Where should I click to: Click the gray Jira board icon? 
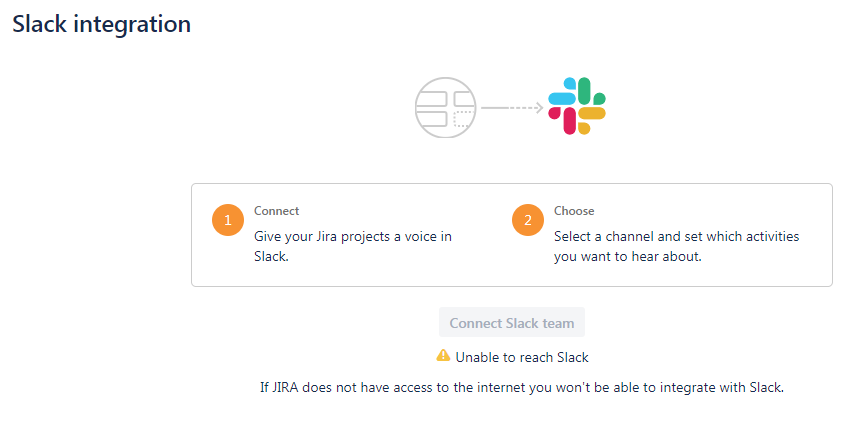pyautogui.click(x=445, y=108)
